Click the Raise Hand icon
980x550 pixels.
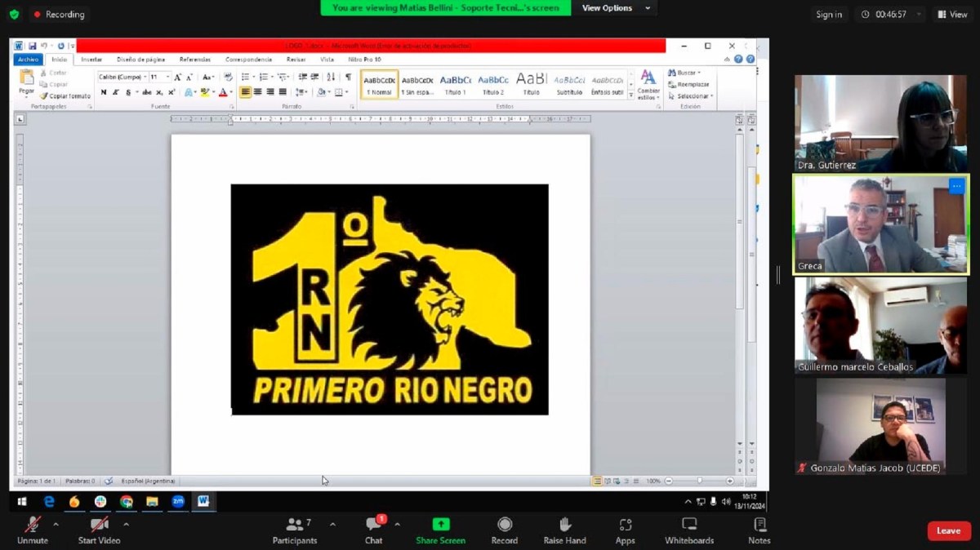click(564, 525)
